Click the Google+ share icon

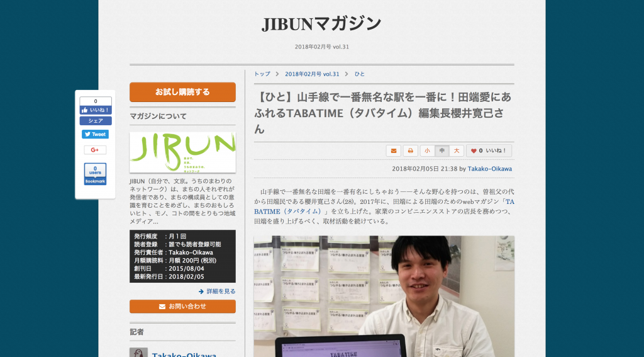[96, 150]
